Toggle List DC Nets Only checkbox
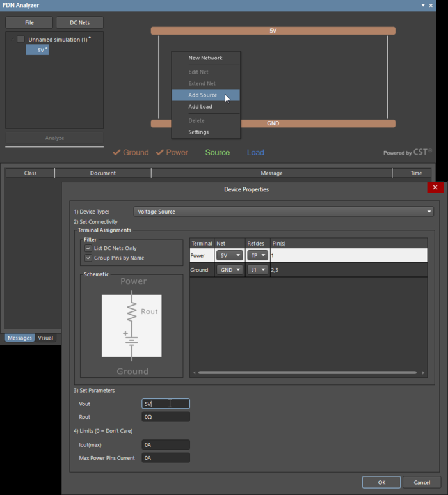 [88, 248]
